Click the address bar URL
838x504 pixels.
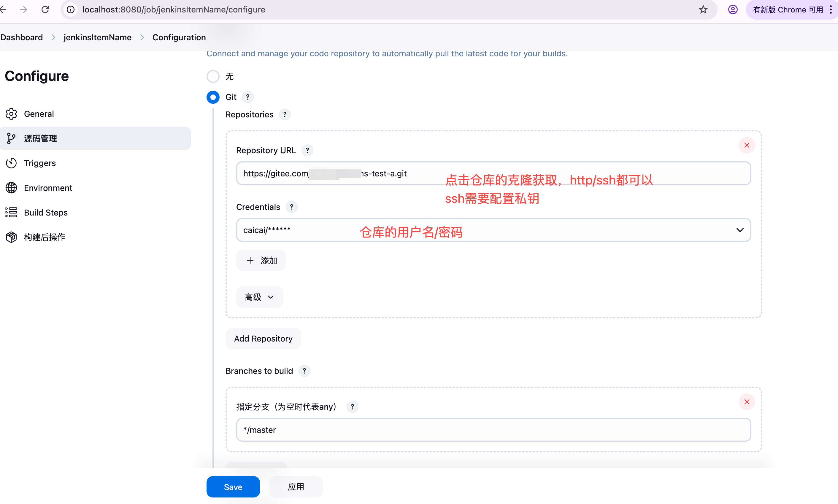tap(174, 9)
